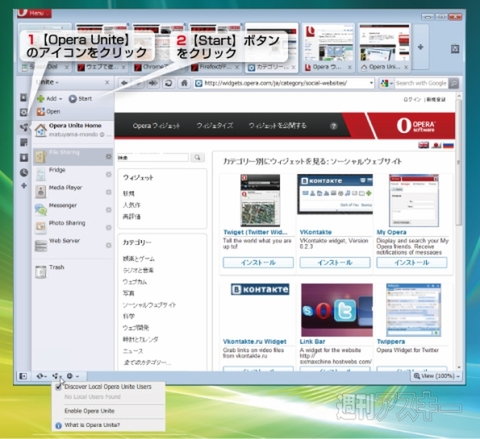The width and height of the screenshot is (480, 439).
Task: Click the plus icon to add a panel
Action: point(24,186)
